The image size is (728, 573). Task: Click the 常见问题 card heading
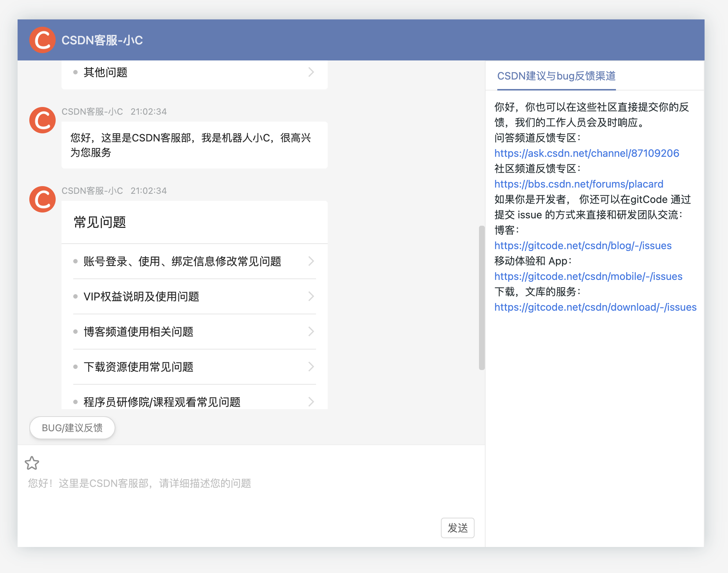point(100,222)
